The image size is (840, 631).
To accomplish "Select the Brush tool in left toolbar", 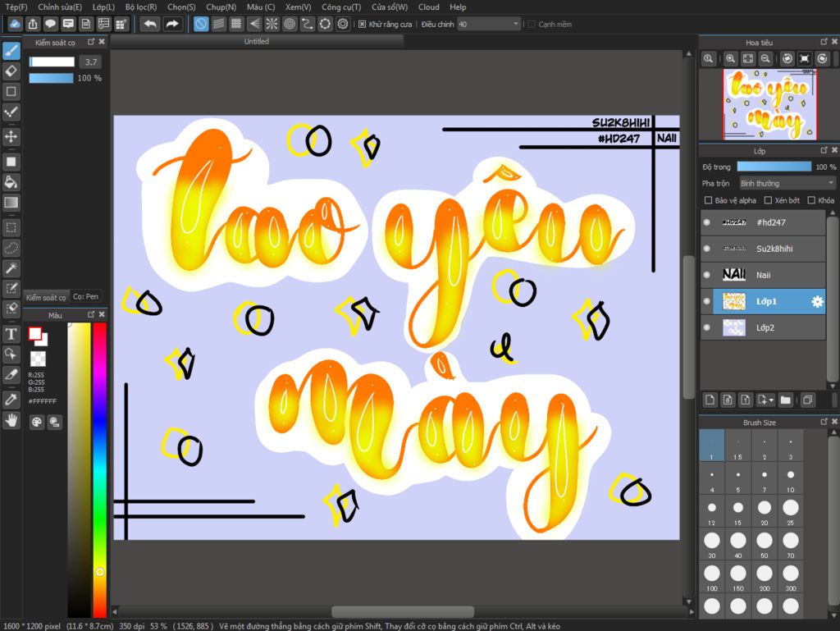I will [11, 51].
